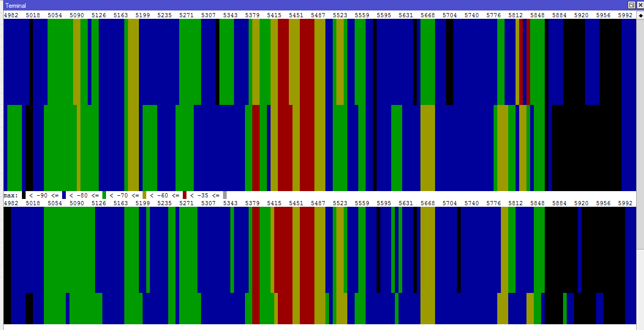Click frequency 5379 in the top frequency row
Image resolution: width=644 pixels, height=330 pixels.
tap(252, 15)
